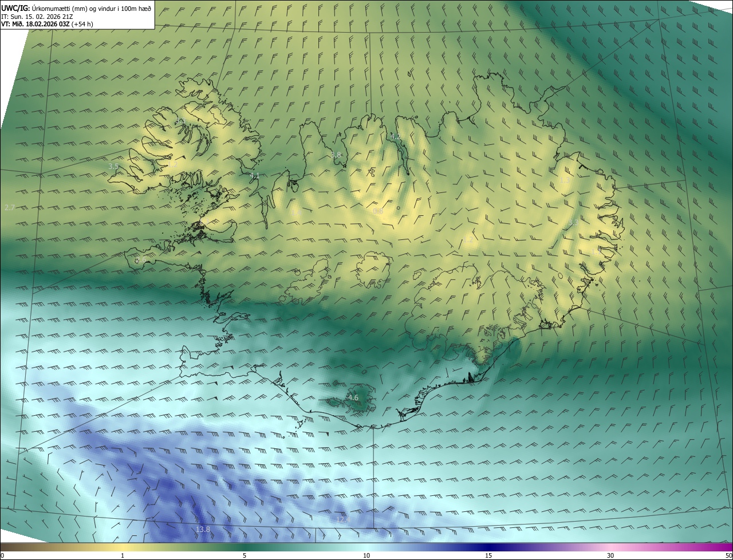
Task: Click the 13.8 value on the map
Action: (x=203, y=530)
